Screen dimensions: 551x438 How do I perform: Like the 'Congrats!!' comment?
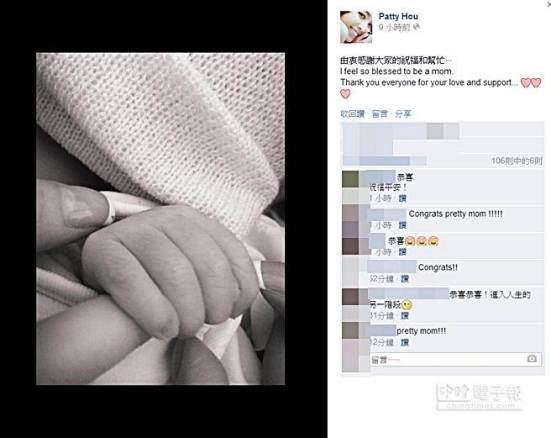click(x=404, y=279)
